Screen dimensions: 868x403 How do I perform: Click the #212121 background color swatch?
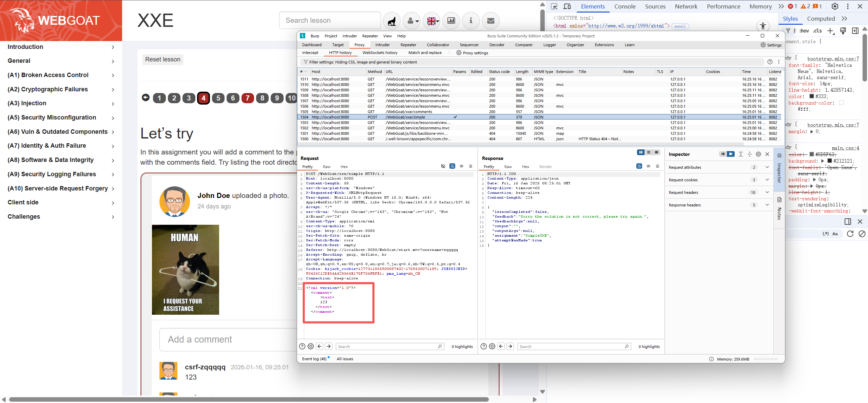[830, 161]
